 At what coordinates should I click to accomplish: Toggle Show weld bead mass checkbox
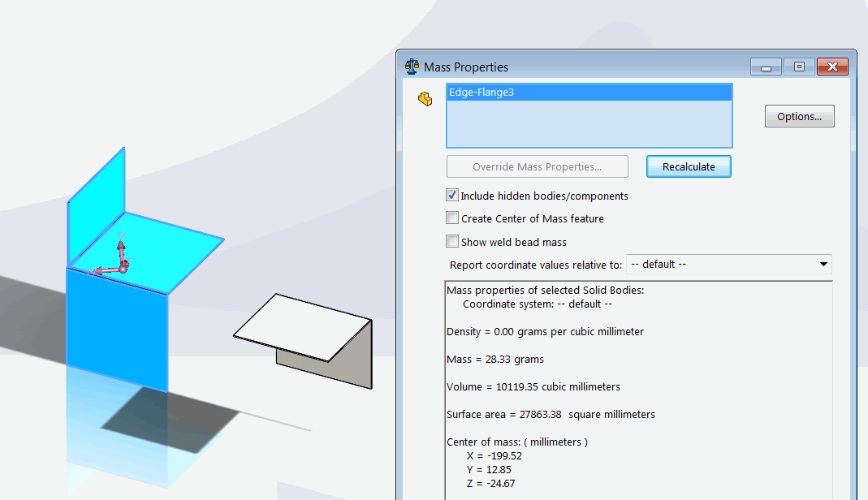[x=452, y=242]
